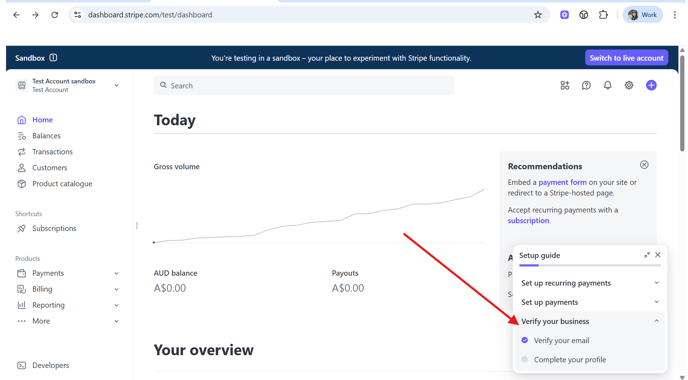This screenshot has width=688, height=380.
Task: Expand Set up payments section
Action: pos(590,302)
